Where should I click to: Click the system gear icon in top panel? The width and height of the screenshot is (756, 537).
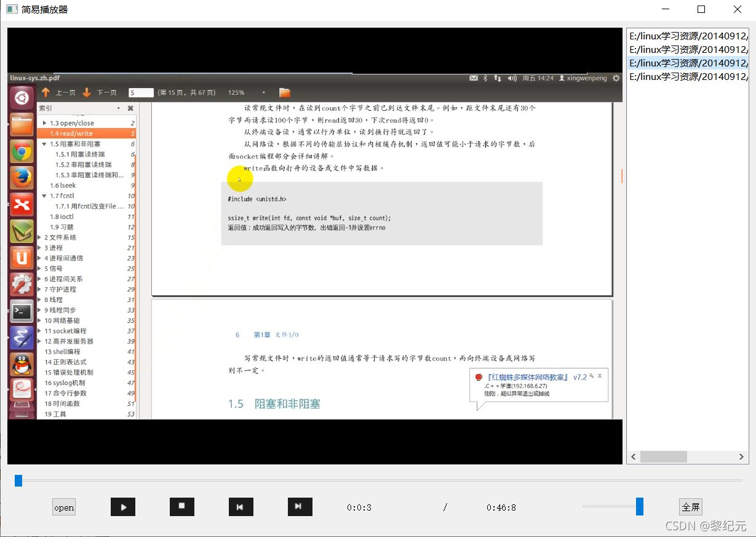click(616, 78)
